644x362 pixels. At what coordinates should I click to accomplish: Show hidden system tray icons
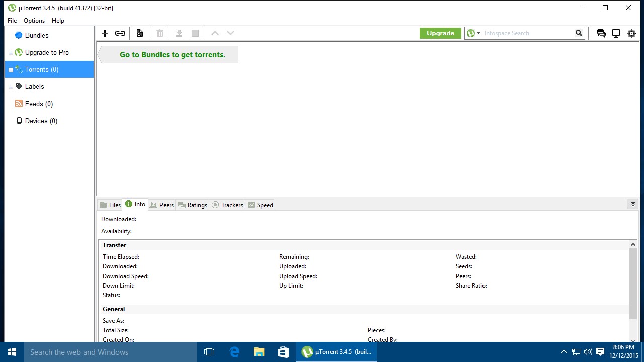pyautogui.click(x=563, y=352)
